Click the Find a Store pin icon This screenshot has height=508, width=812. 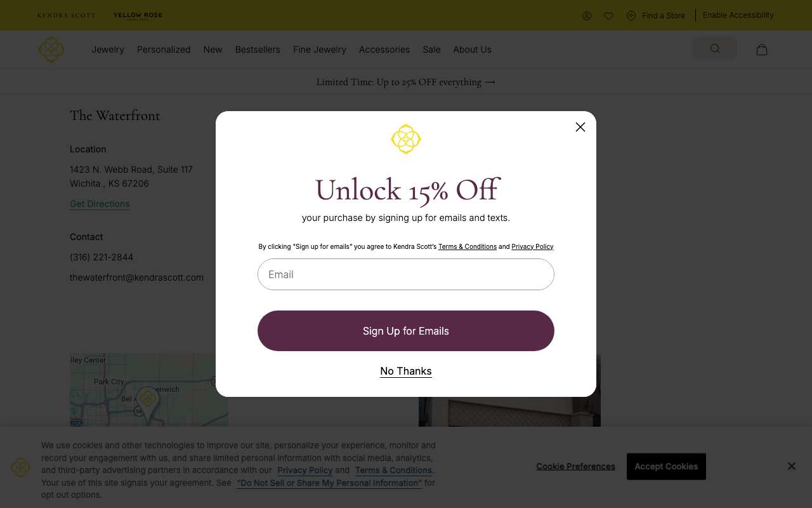(631, 16)
